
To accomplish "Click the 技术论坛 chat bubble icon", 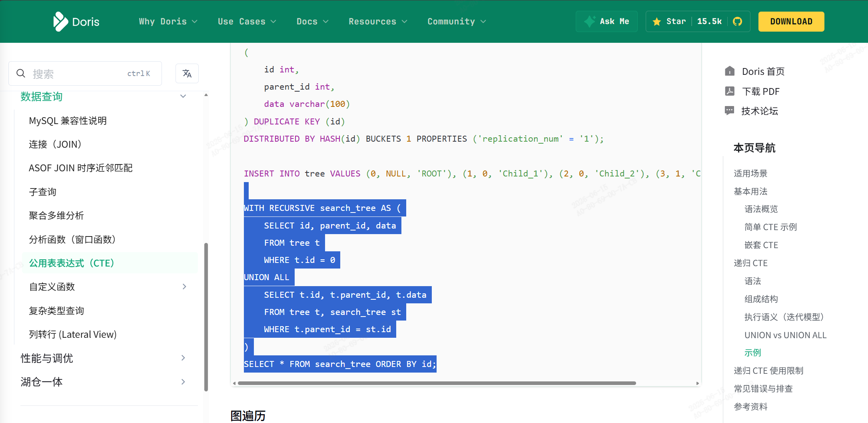I will click(730, 111).
